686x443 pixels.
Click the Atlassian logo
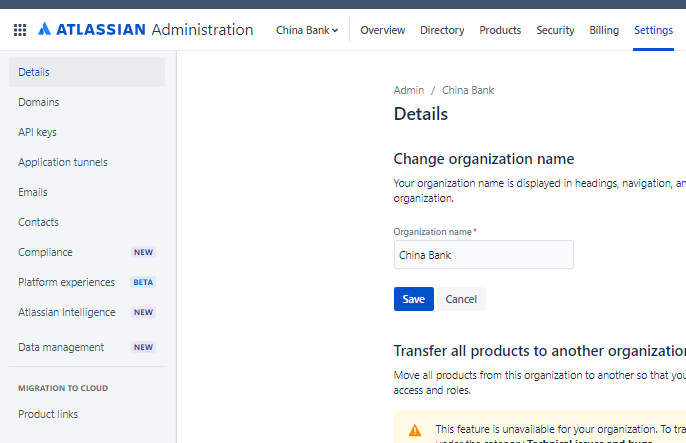click(145, 30)
